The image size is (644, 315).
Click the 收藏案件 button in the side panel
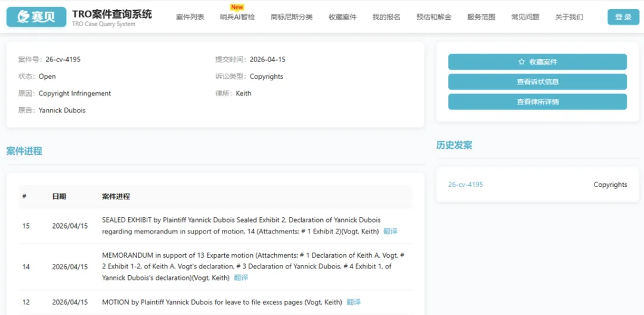pyautogui.click(x=537, y=62)
